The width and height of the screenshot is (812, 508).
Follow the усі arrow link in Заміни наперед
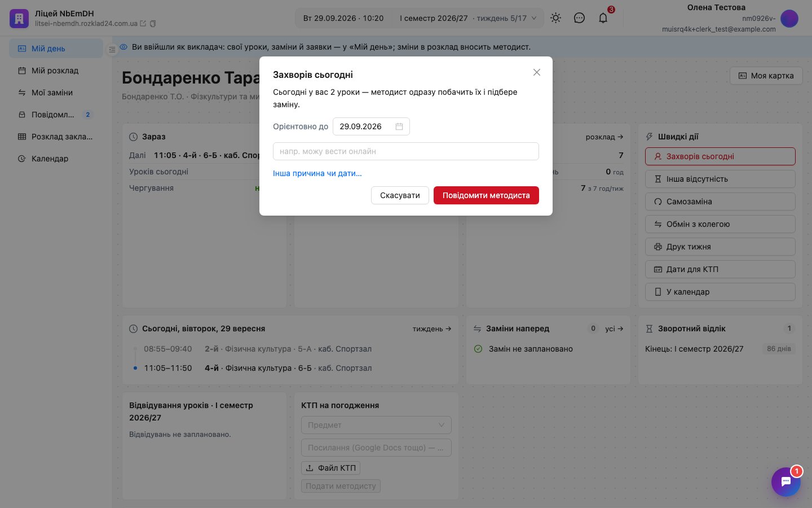tap(614, 329)
